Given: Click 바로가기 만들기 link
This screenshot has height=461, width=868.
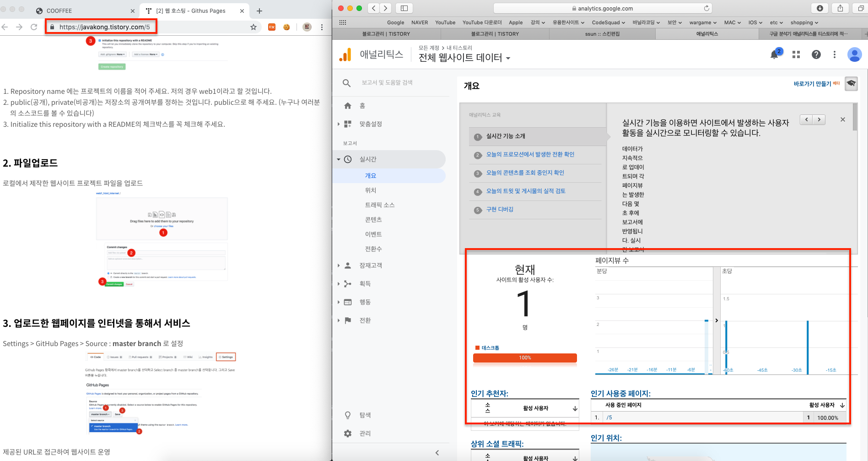Looking at the screenshot, I should pos(812,84).
